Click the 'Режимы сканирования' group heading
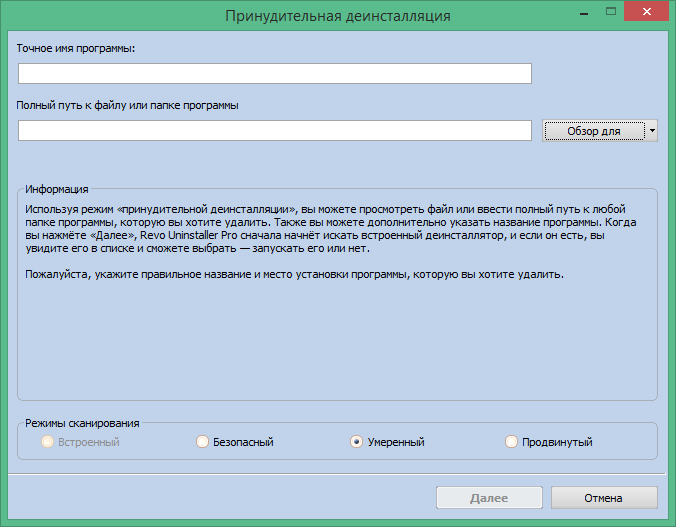676x527 pixels. (82, 423)
